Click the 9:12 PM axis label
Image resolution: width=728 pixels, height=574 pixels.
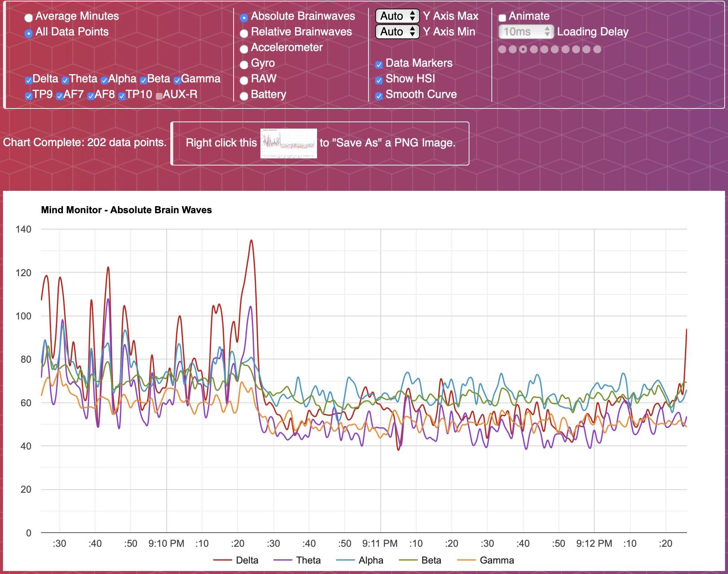[594, 543]
